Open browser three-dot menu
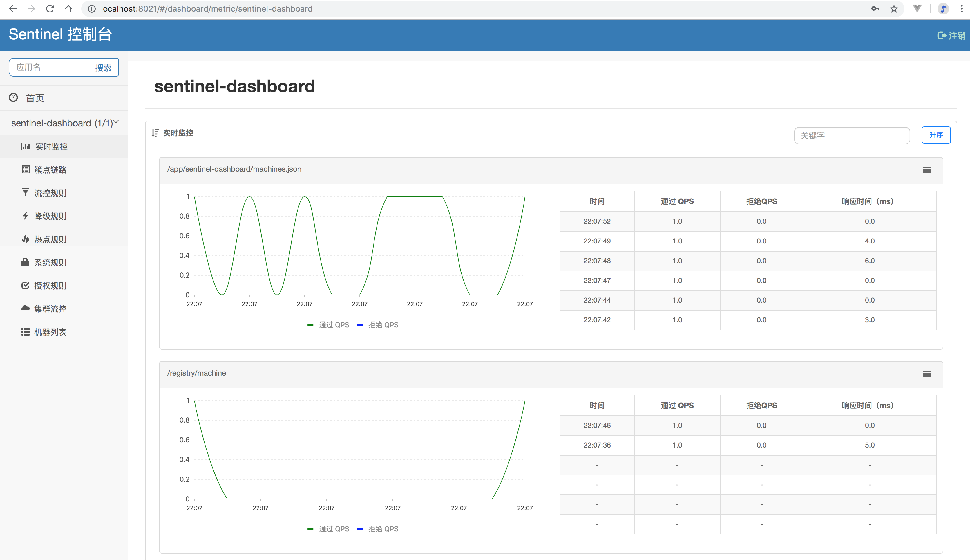Viewport: 970px width, 560px height. pyautogui.click(x=962, y=8)
